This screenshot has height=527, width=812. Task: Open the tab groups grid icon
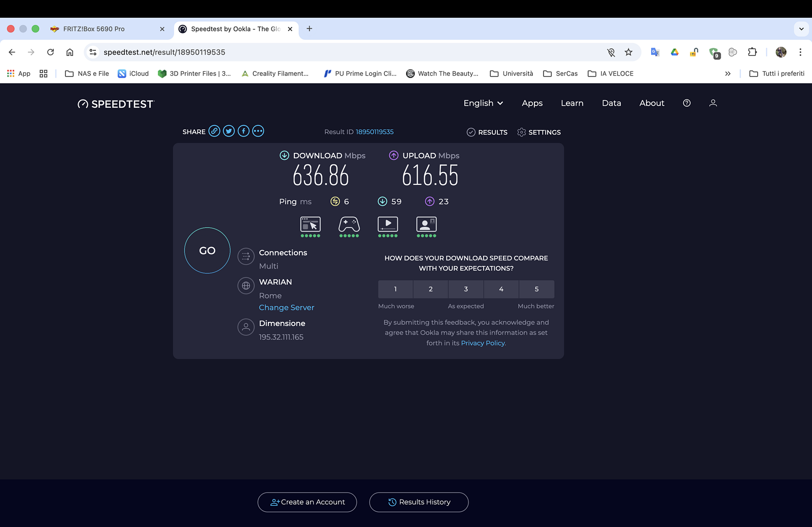44,74
